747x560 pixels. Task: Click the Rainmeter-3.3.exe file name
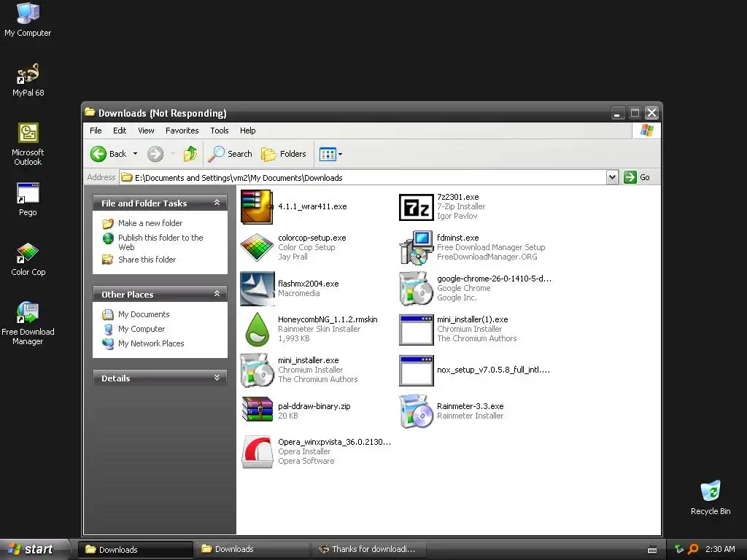pyautogui.click(x=471, y=406)
